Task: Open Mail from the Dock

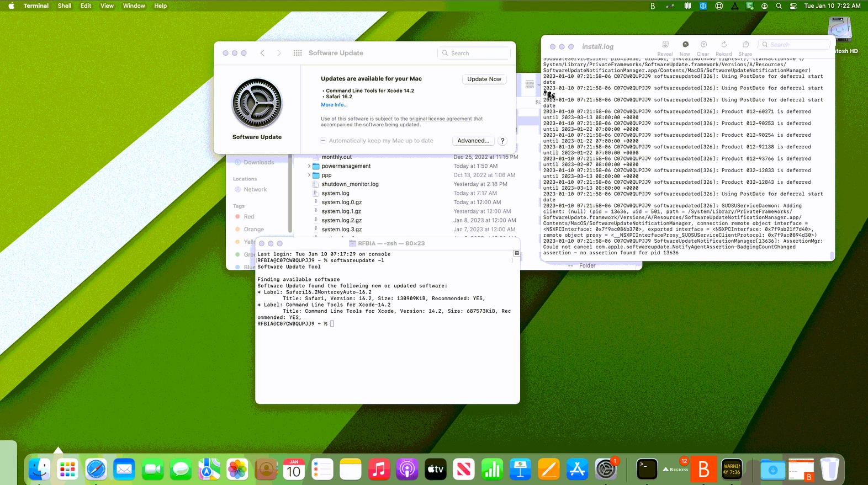Action: 124,470
